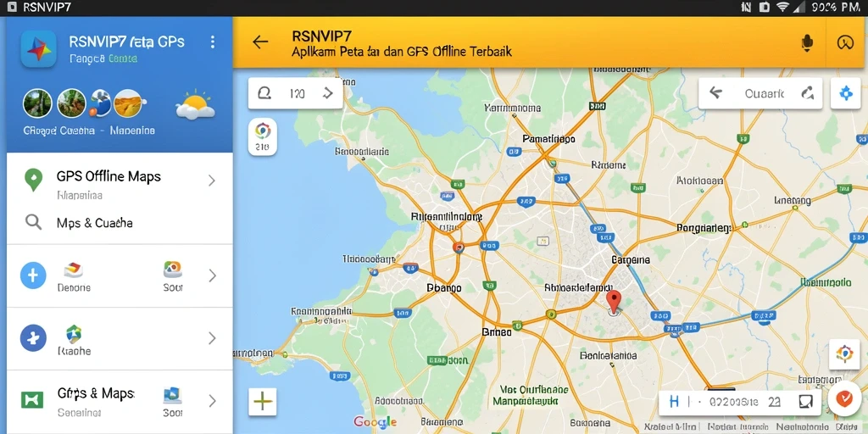
Task: Open the compass icon in the orange header
Action: pyautogui.click(x=845, y=42)
